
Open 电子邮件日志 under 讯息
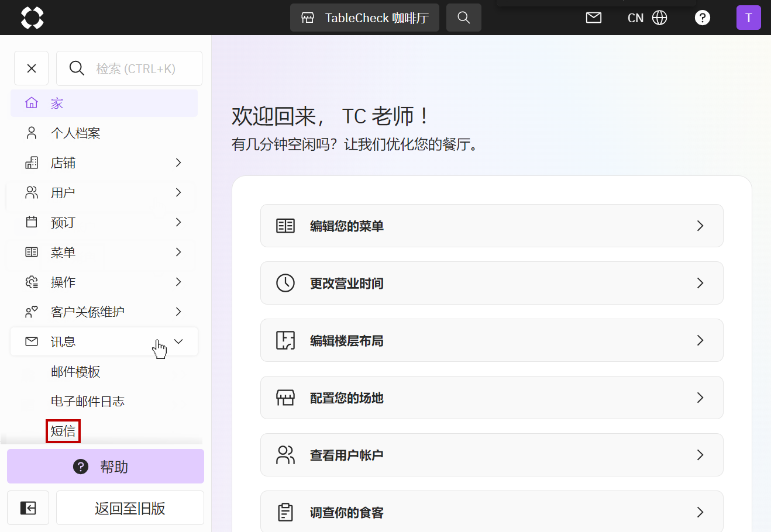[88, 402]
